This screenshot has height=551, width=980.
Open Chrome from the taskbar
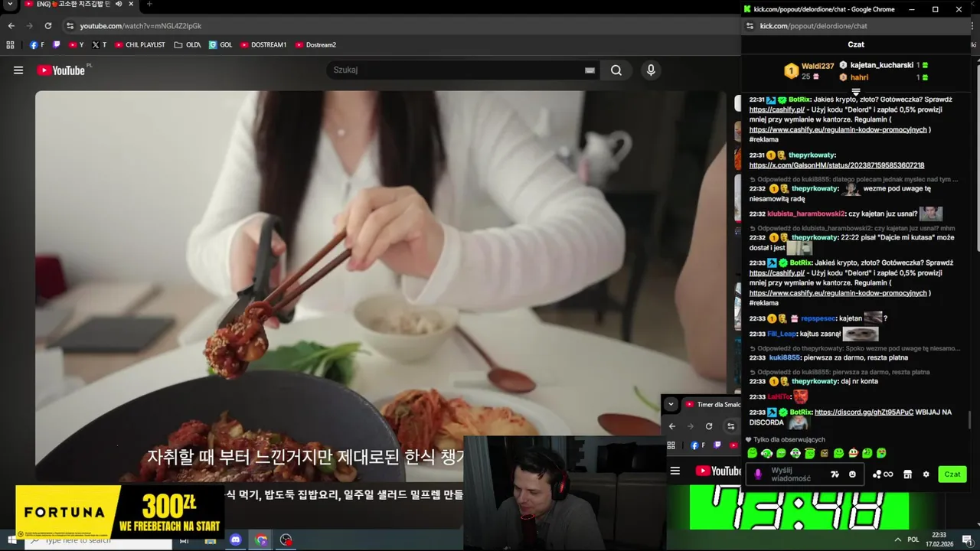(x=261, y=540)
